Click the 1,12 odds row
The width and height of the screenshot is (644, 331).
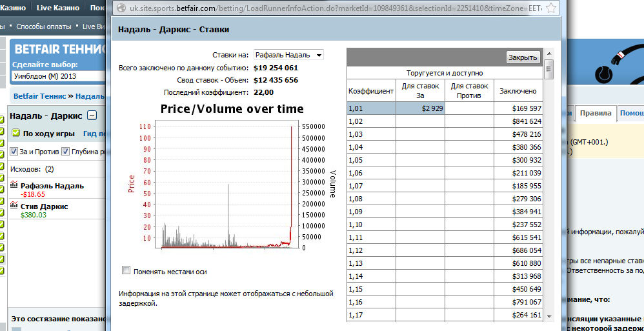[445, 250]
